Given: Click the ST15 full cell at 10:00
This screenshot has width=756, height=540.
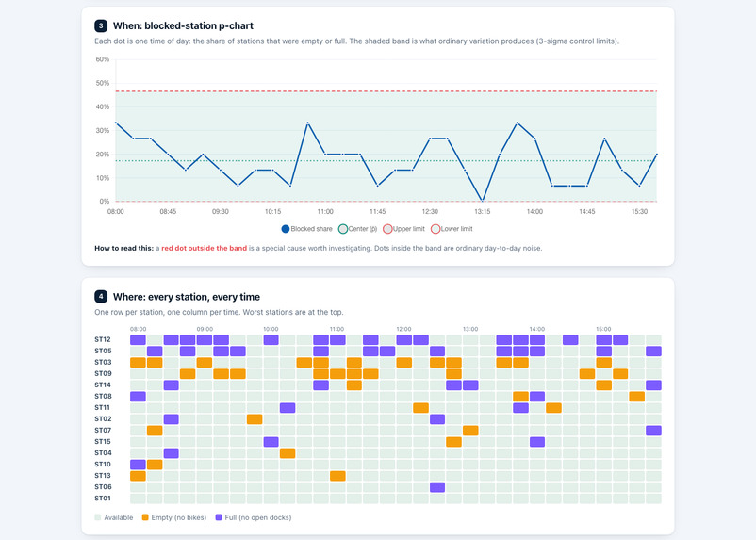Looking at the screenshot, I should click(271, 442).
